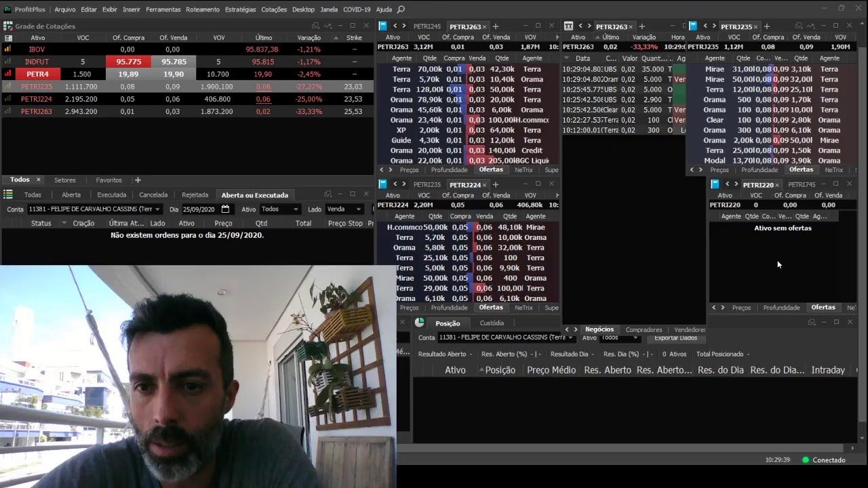Click the blue book icon of PETRJ235 panel

[693, 26]
